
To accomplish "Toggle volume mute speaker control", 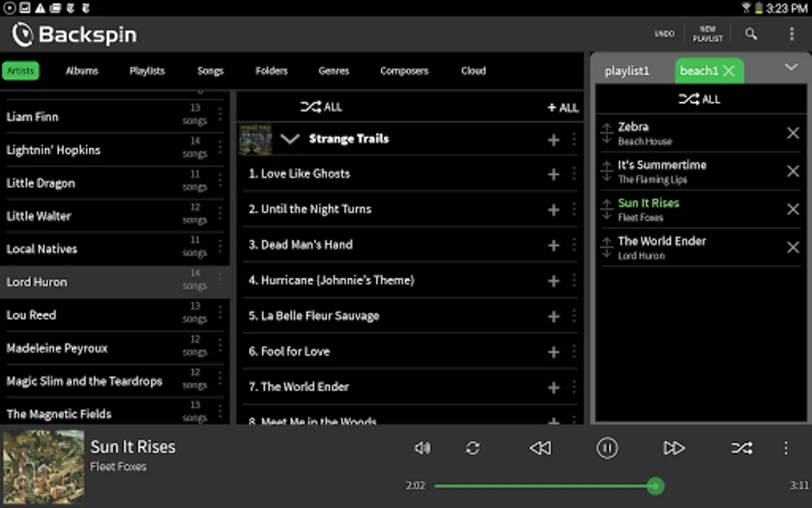I will tap(422, 448).
